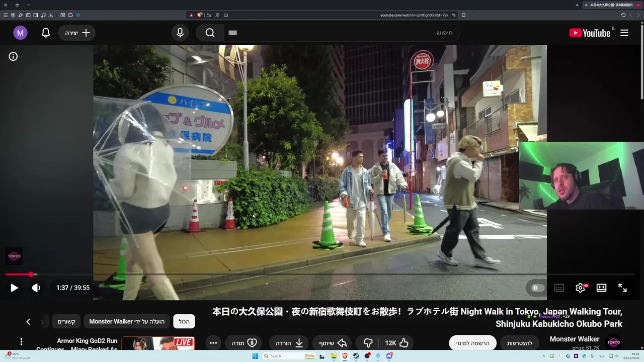The width and height of the screenshot is (644, 362).
Task: Open the taskbar clock showing 19:02
Action: 632,356
